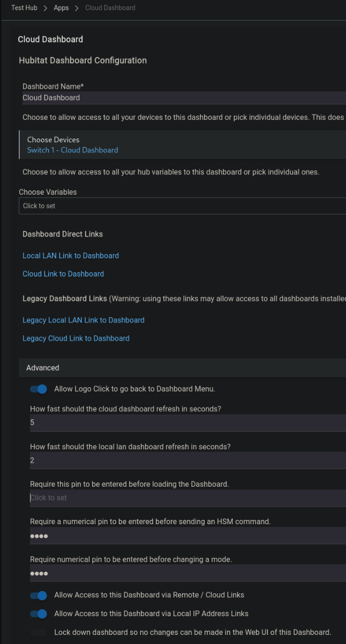This screenshot has width=346, height=644.
Task: Enable the "Lock down dashboard" toggle
Action: pyautogui.click(x=38, y=632)
